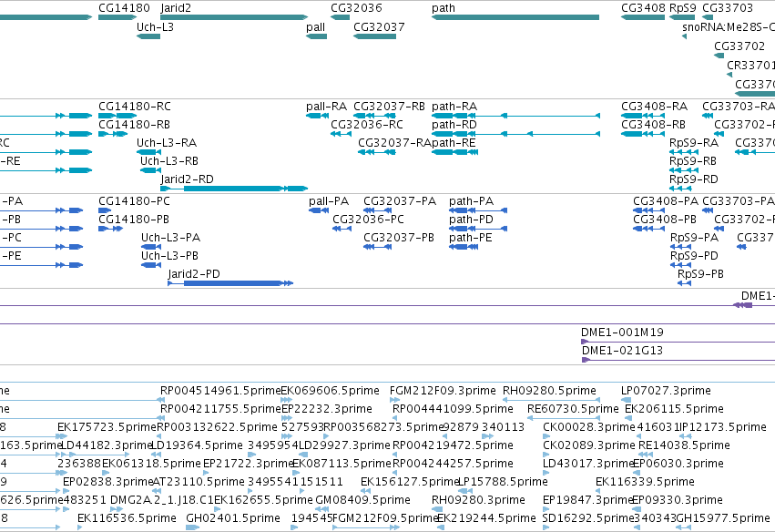
Task: Select the Uch-L3-PB CDS feature
Action: click(x=151, y=265)
